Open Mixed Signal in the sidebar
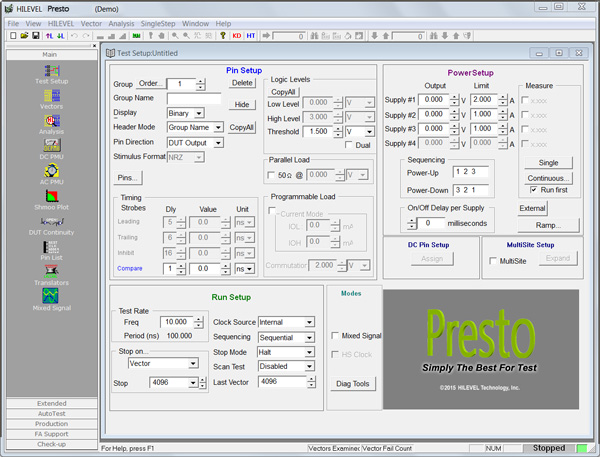The height and width of the screenshot is (457, 600). tap(52, 300)
